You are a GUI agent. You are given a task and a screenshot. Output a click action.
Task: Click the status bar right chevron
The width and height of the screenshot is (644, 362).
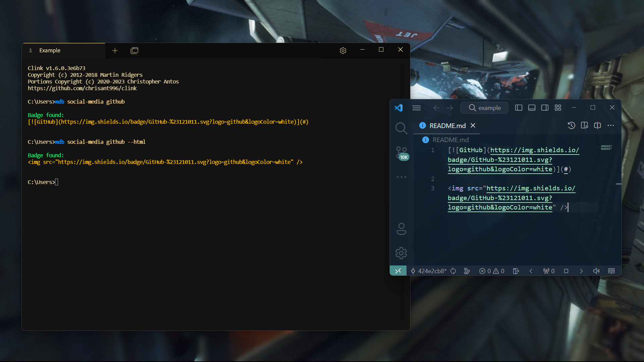[581, 271]
